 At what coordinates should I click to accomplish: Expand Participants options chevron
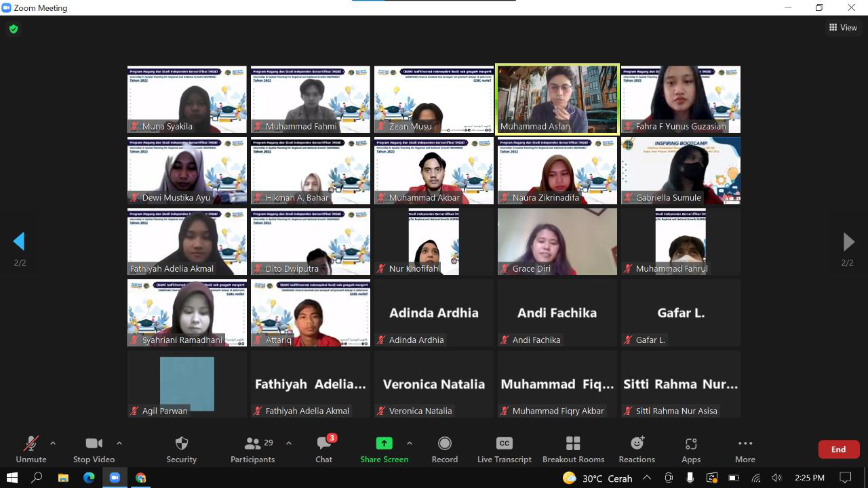288,444
